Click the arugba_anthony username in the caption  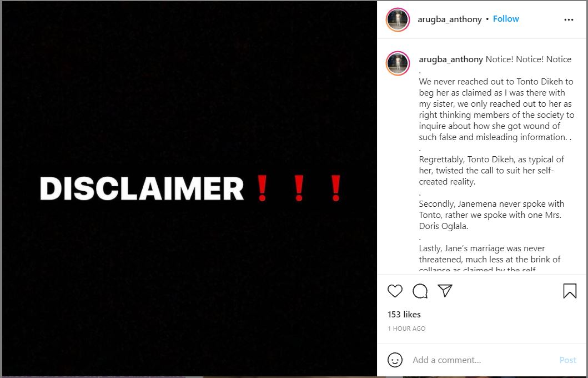[x=451, y=59]
